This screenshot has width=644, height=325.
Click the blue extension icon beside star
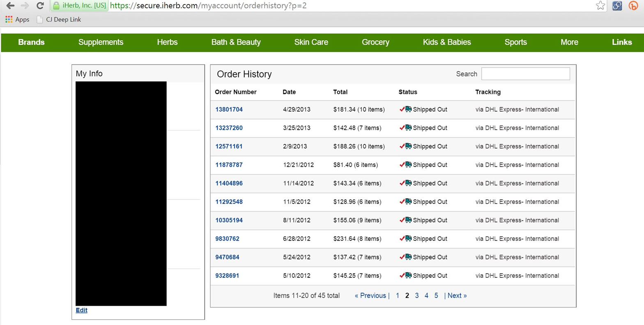617,6
